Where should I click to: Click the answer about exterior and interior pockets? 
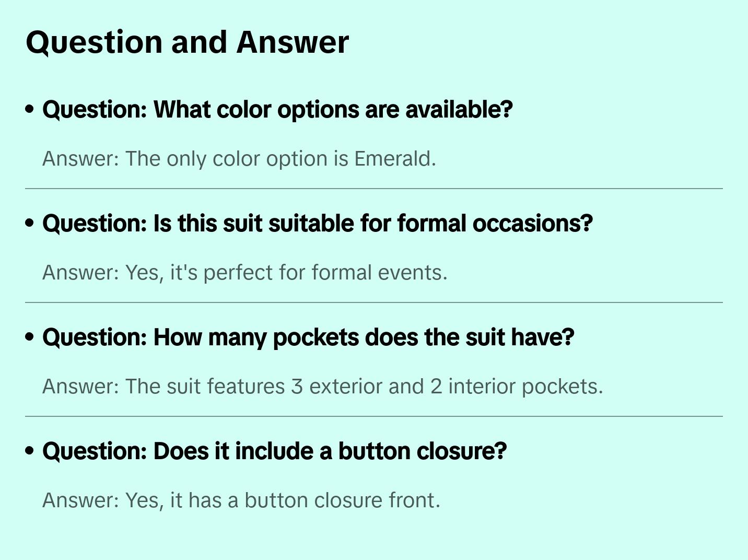(x=322, y=387)
